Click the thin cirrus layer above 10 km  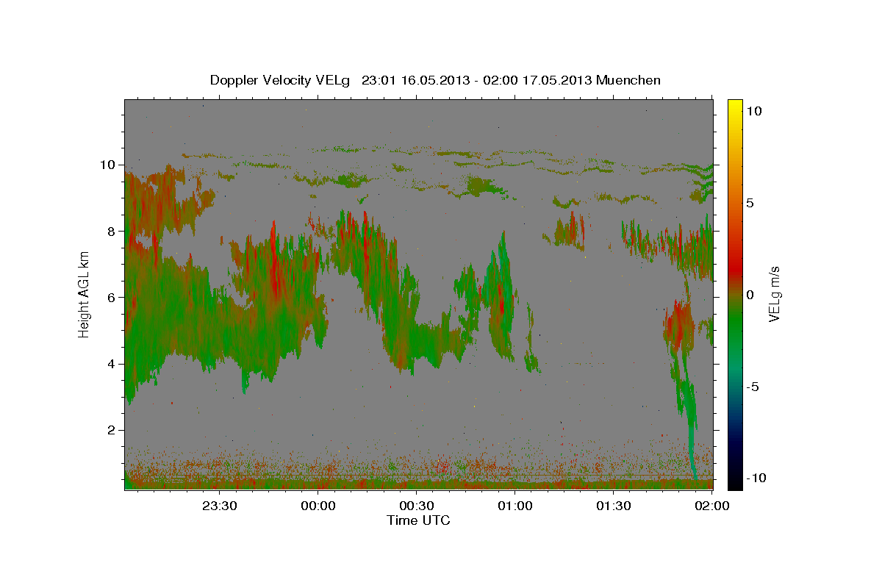click(x=441, y=154)
